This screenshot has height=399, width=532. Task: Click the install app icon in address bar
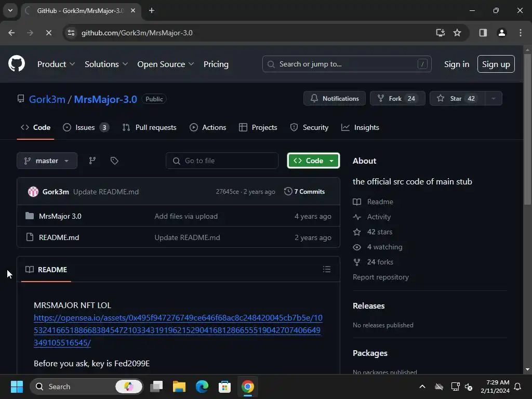[x=441, y=33]
